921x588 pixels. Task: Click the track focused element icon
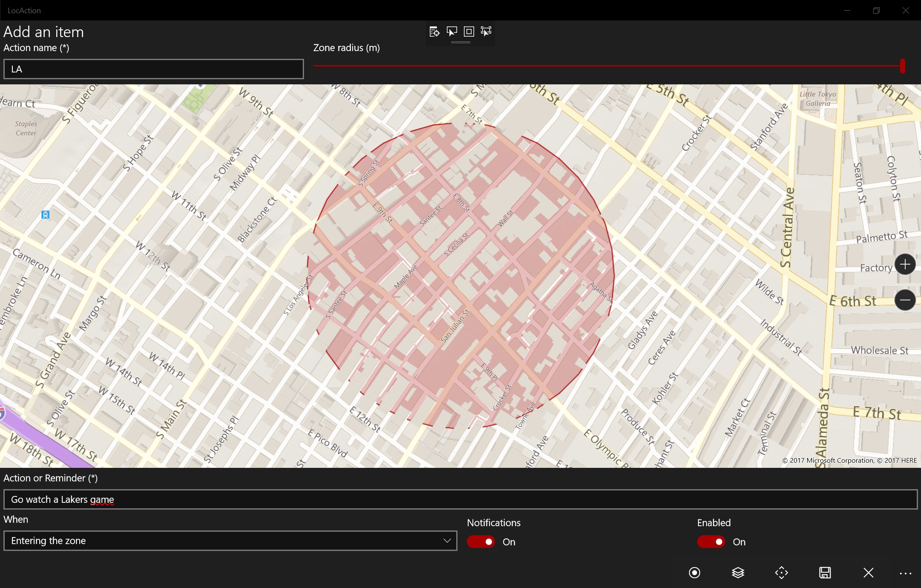[486, 32]
